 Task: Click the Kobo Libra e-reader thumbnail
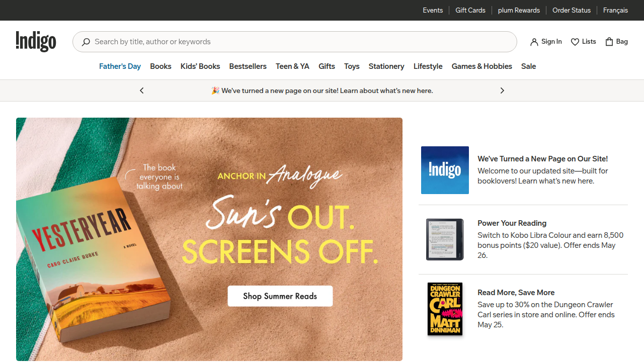[445, 239]
